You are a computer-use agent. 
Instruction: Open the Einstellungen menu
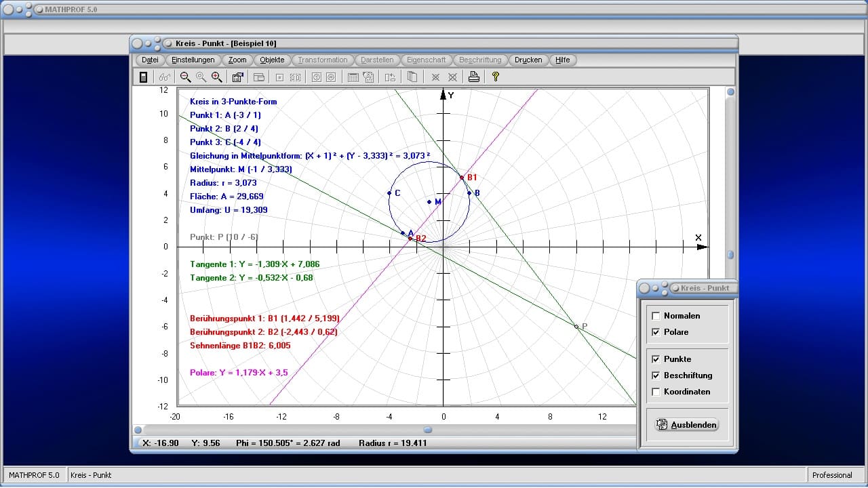click(x=193, y=60)
